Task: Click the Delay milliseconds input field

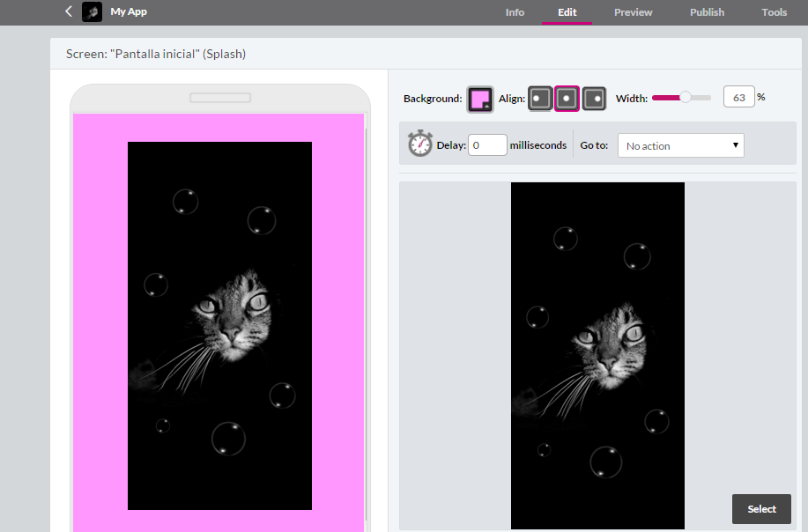Action: click(487, 145)
